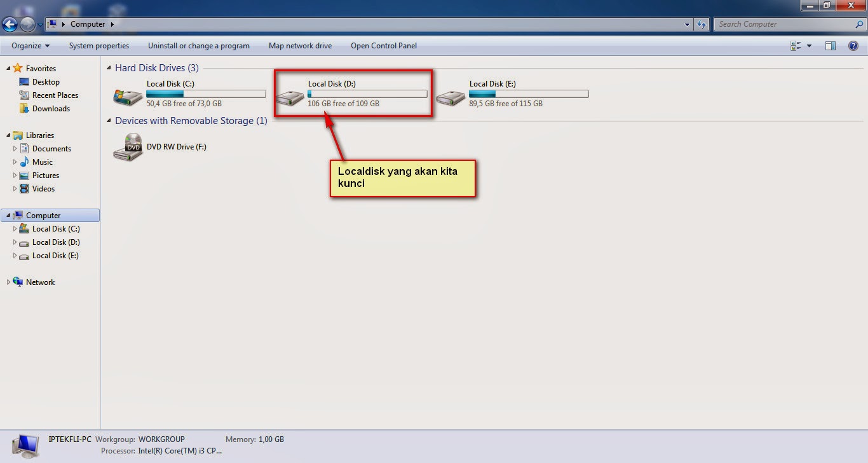Open Help with the question mark icon
The width and height of the screenshot is (868, 463).
[853, 46]
